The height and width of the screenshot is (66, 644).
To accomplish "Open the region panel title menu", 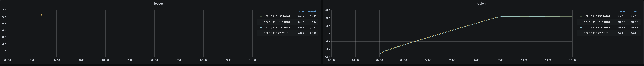I will coord(481,3).
